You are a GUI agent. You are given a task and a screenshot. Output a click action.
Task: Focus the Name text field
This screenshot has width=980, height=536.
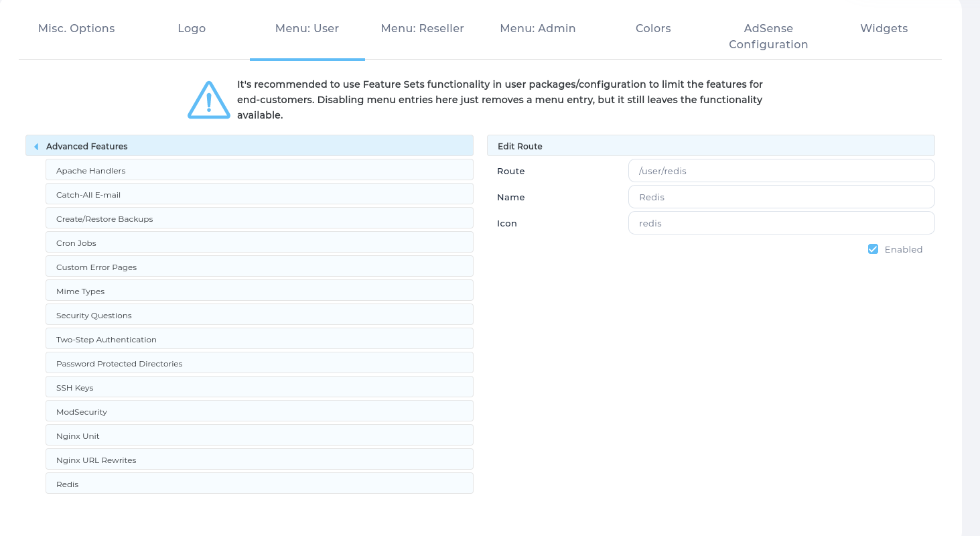(x=781, y=197)
